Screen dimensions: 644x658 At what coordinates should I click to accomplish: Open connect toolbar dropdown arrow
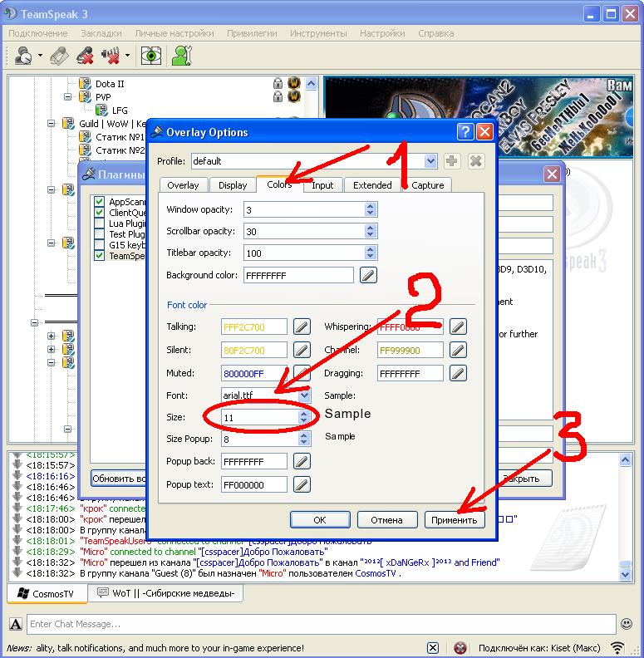click(x=41, y=56)
